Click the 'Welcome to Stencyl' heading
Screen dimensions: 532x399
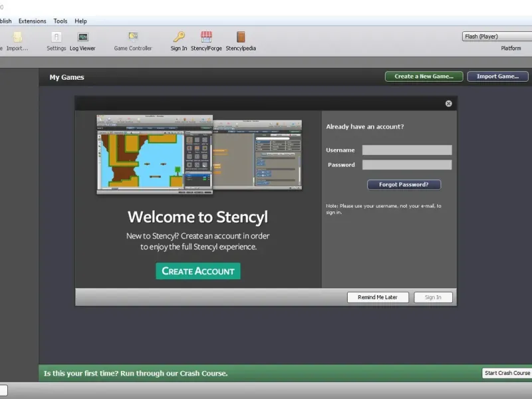(x=198, y=217)
